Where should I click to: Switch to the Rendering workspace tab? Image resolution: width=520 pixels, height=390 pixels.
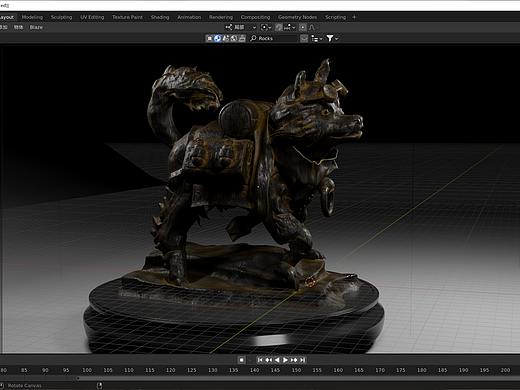click(221, 17)
